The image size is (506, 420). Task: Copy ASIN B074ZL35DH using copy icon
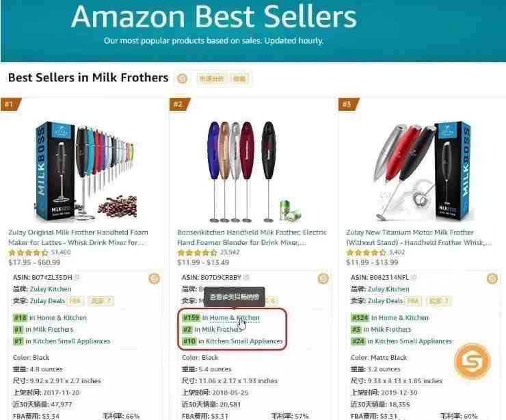77,277
